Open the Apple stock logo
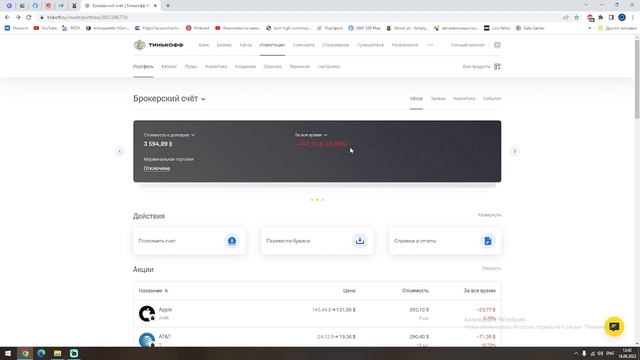Screen dimensions: 640x360 pos(147,313)
